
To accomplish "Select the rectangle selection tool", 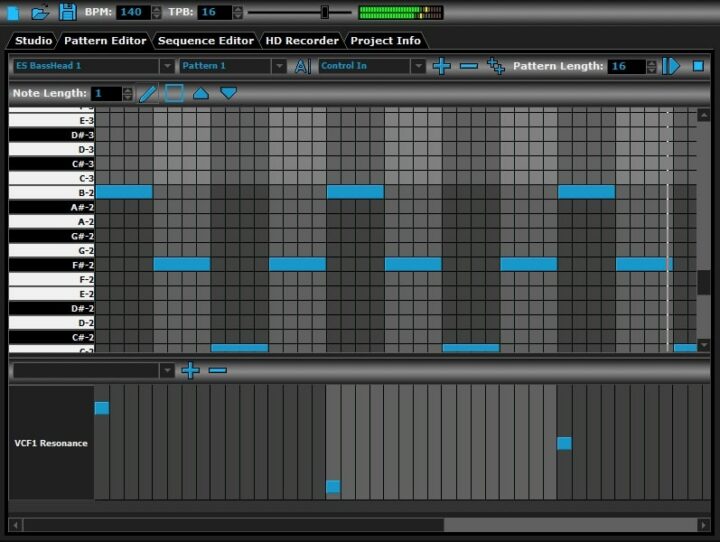I will click(x=174, y=93).
